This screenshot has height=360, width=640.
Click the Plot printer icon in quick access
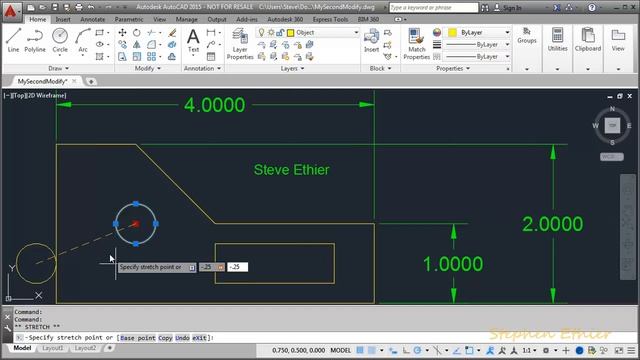point(79,7)
